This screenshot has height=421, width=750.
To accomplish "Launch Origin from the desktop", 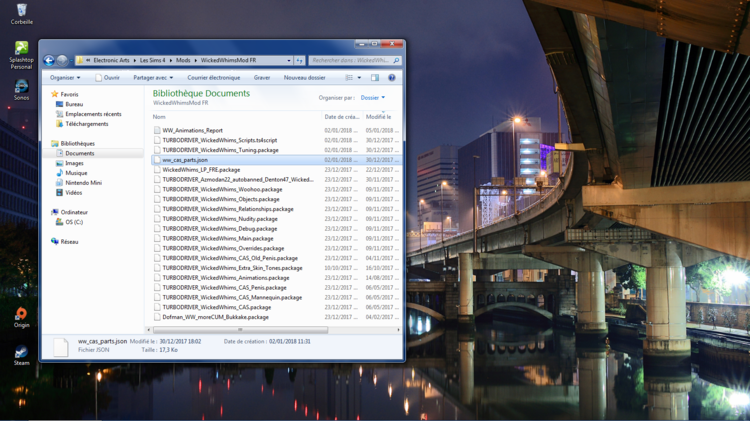I will click(x=22, y=317).
